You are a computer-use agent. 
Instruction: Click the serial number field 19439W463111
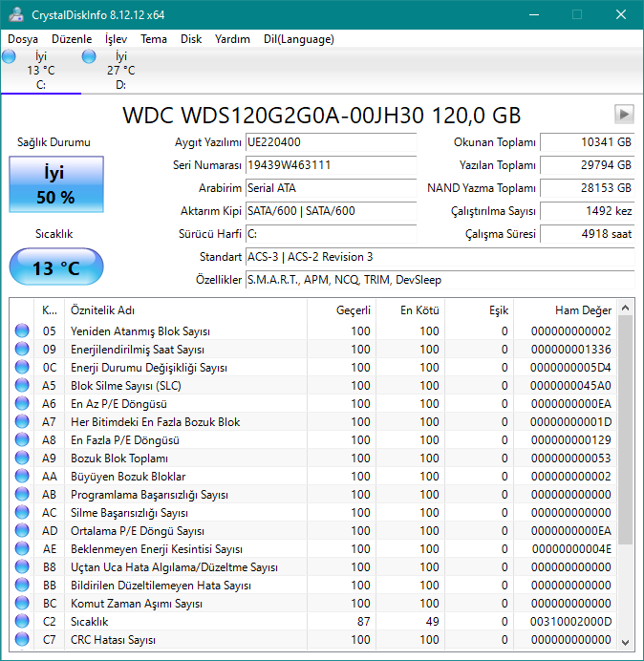pyautogui.click(x=331, y=165)
